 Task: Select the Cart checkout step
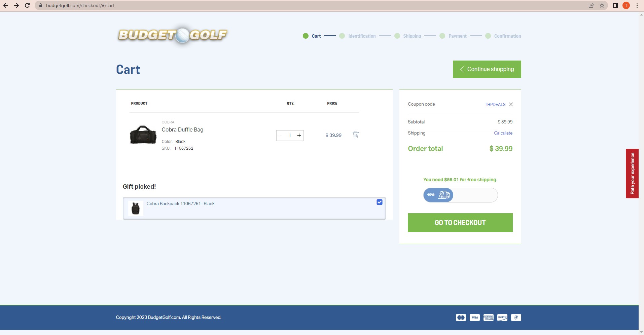pyautogui.click(x=312, y=36)
